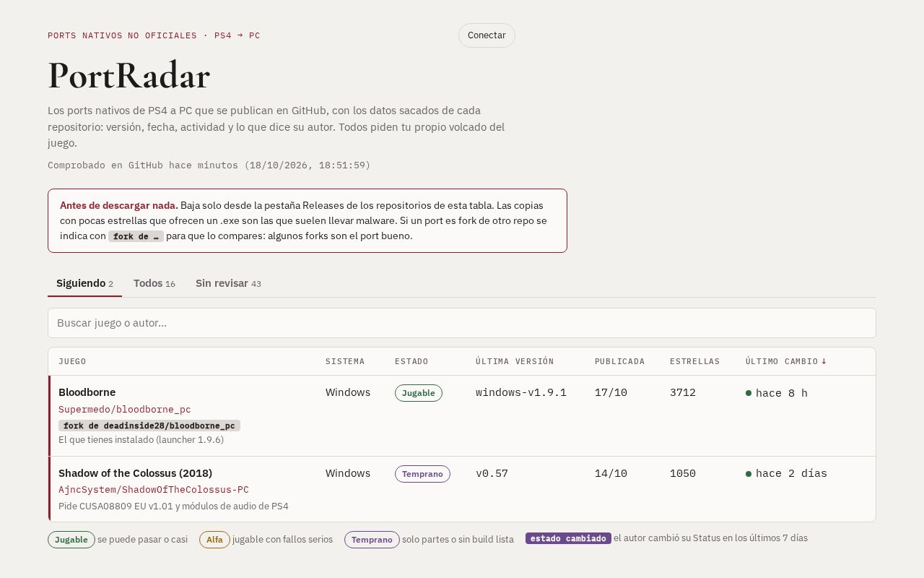Screen dimensions: 924x578
Task: Click the "fork de …" example tag in the warning
Action: 136,236
